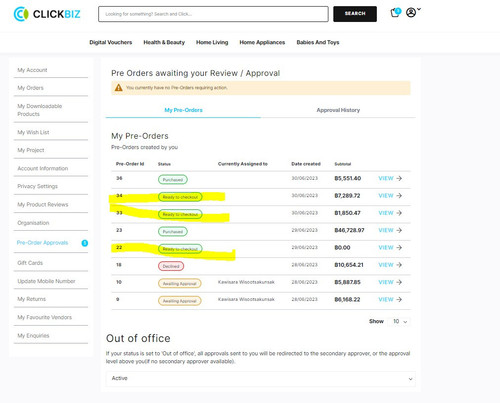Open Account Information
This screenshot has width=500, height=403.
(x=43, y=168)
